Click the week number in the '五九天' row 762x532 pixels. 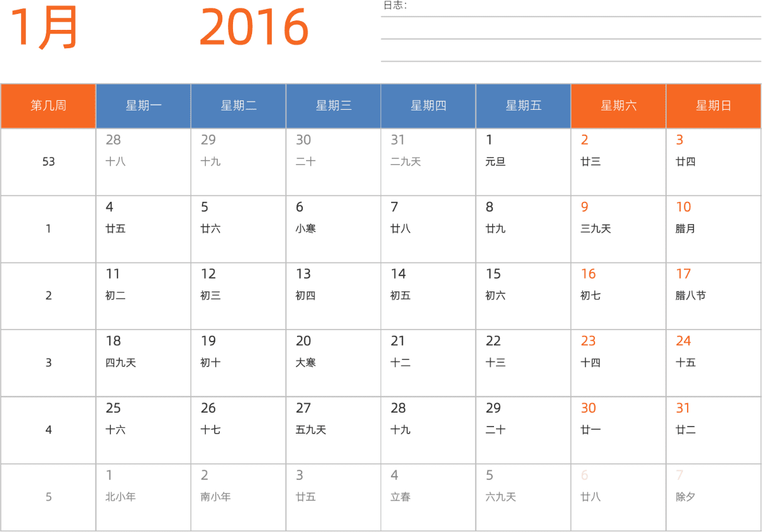(x=48, y=430)
